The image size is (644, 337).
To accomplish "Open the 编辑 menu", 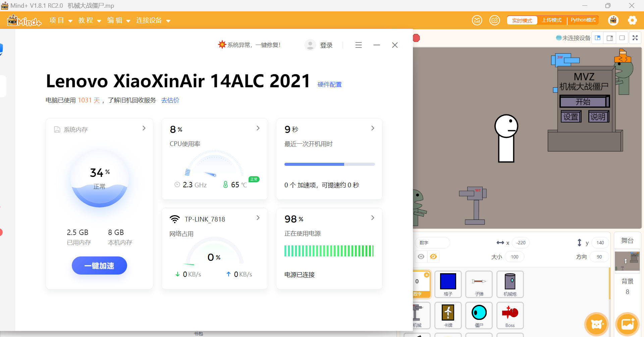I will 118,20.
